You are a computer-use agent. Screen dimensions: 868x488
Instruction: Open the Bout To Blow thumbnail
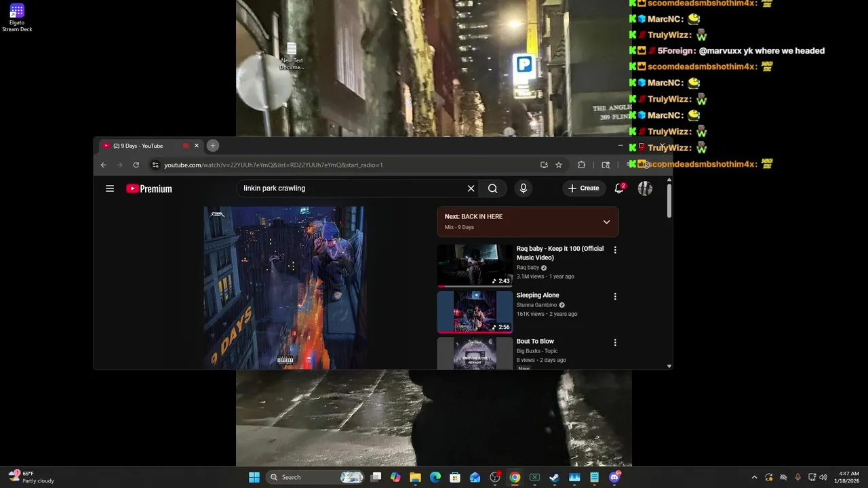pyautogui.click(x=475, y=353)
